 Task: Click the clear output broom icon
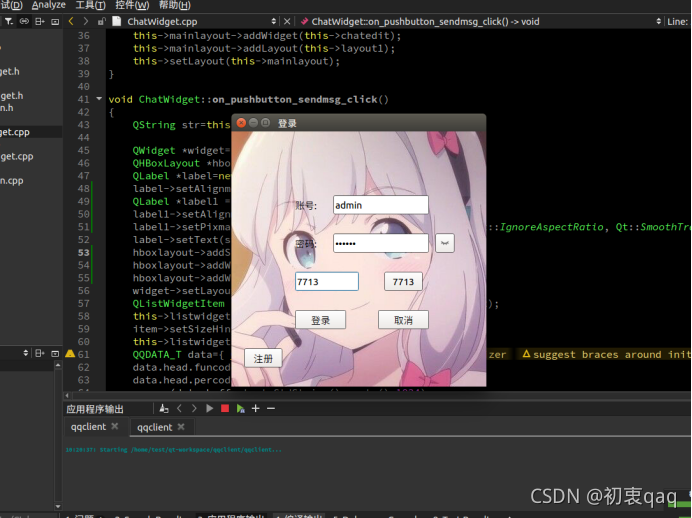164,409
